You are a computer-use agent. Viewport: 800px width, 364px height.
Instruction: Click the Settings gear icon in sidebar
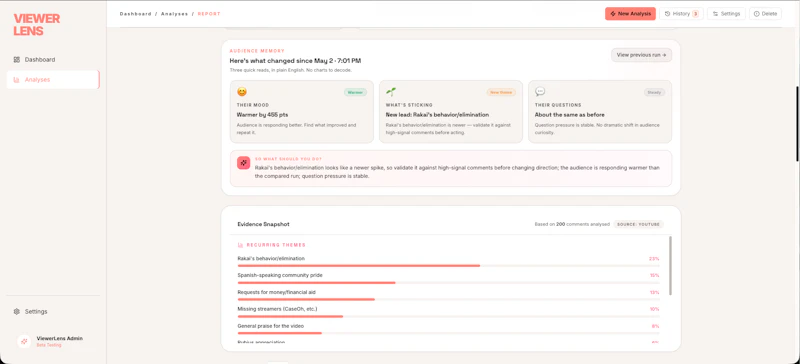click(x=17, y=311)
